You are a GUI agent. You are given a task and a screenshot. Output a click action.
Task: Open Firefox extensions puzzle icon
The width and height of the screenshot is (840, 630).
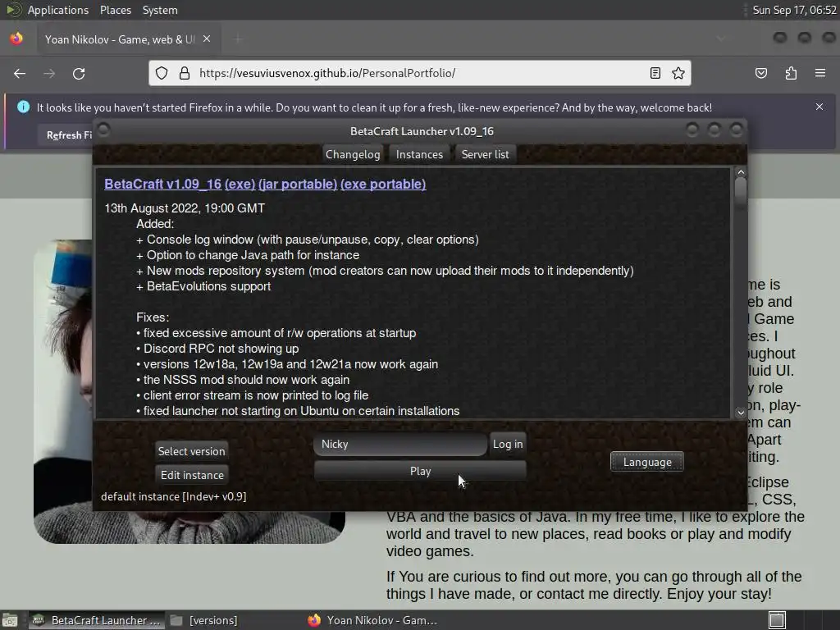pos(791,73)
